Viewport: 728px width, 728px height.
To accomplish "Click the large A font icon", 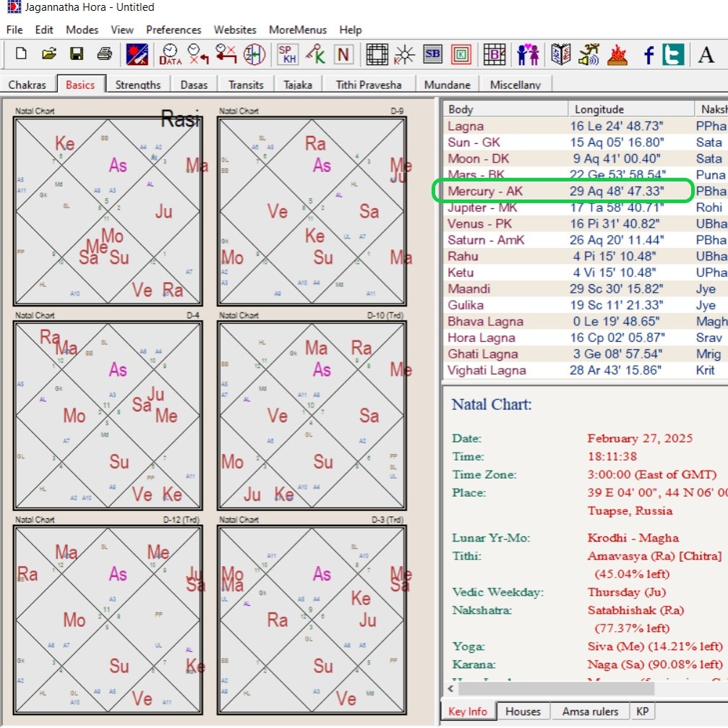I will [x=706, y=54].
